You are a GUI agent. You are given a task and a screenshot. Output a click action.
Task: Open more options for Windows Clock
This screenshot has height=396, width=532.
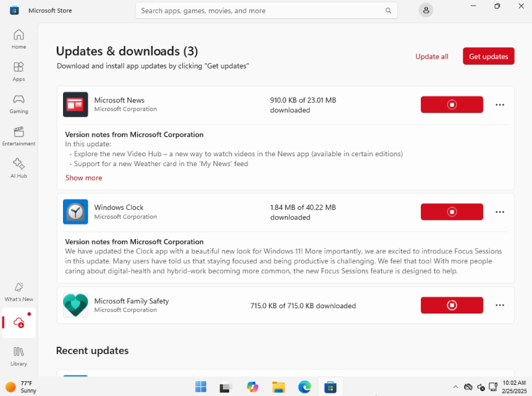(x=500, y=212)
